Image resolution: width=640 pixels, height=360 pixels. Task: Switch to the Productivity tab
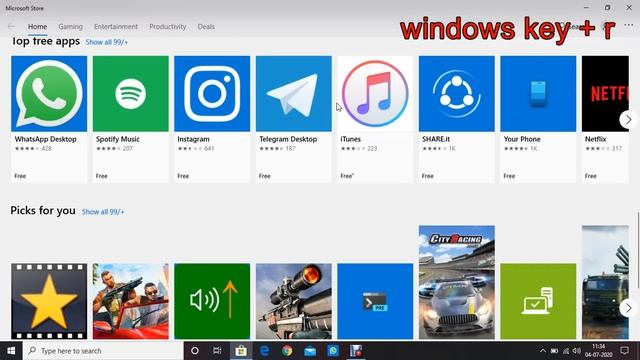pyautogui.click(x=168, y=27)
